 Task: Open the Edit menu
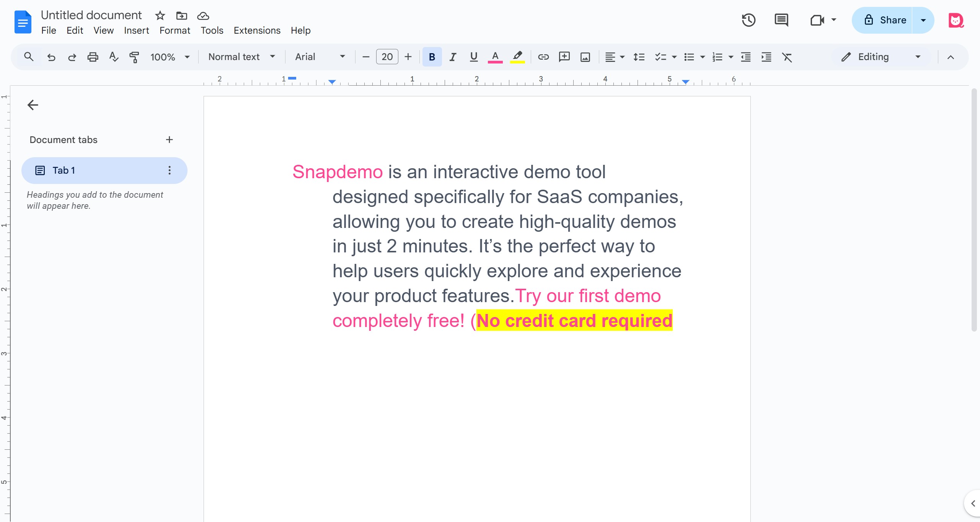pos(75,31)
